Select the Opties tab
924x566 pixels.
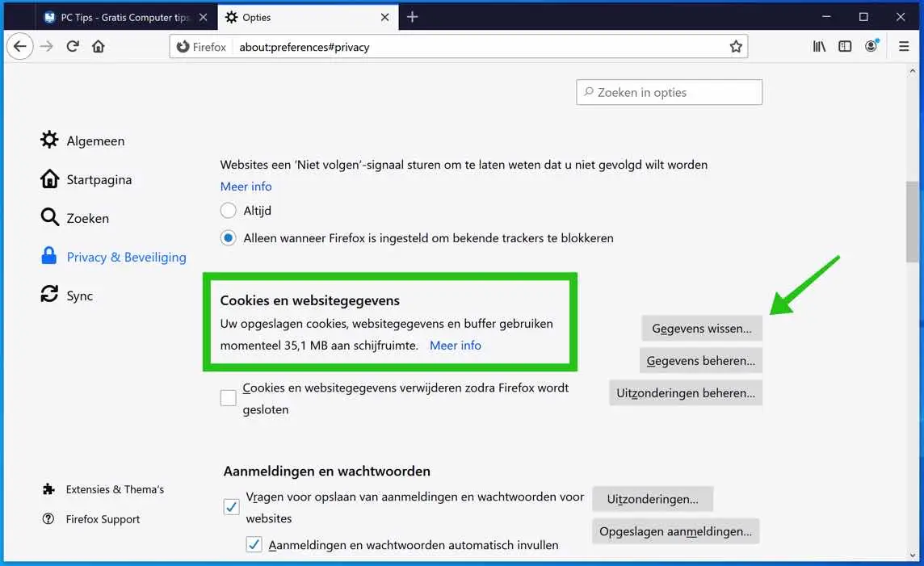308,17
